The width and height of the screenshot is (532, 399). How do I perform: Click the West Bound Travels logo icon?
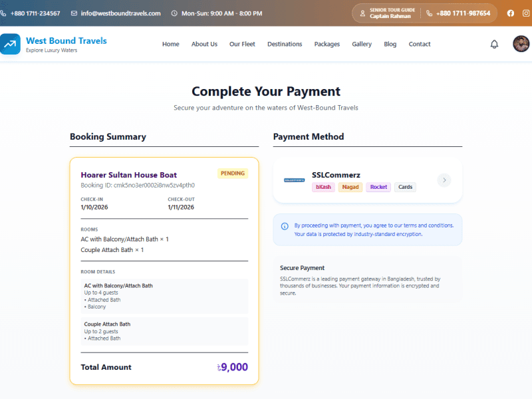click(10, 44)
